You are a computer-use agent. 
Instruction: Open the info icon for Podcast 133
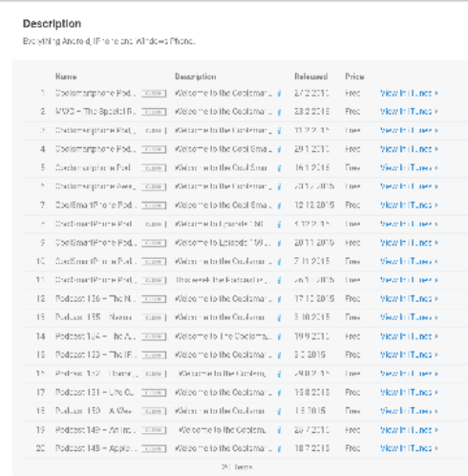tap(279, 355)
